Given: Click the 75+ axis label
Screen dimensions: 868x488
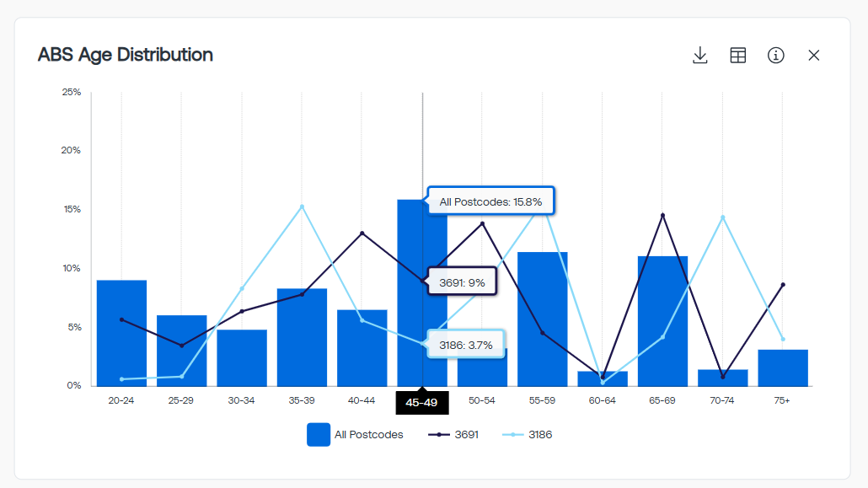Looking at the screenshot, I should 782,400.
